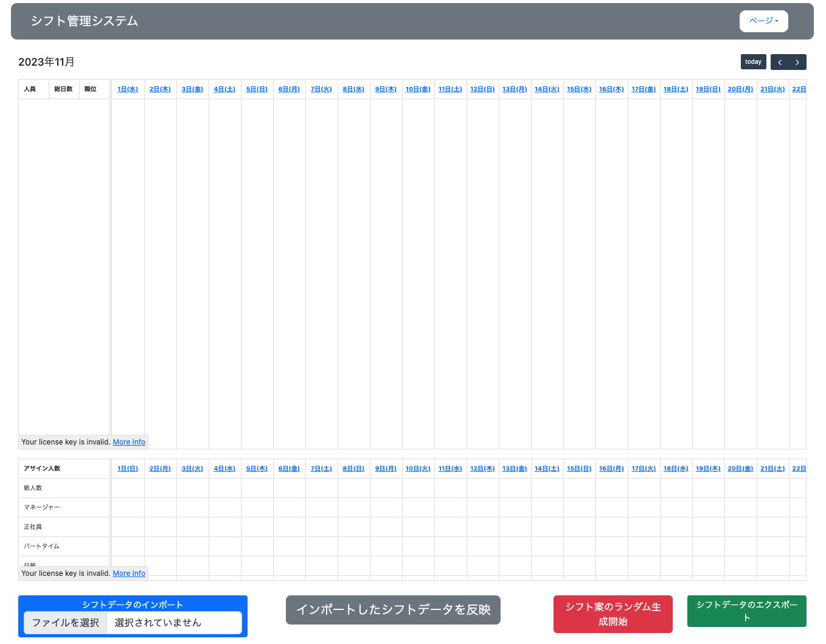Click More Info under the shift table

pos(129,442)
